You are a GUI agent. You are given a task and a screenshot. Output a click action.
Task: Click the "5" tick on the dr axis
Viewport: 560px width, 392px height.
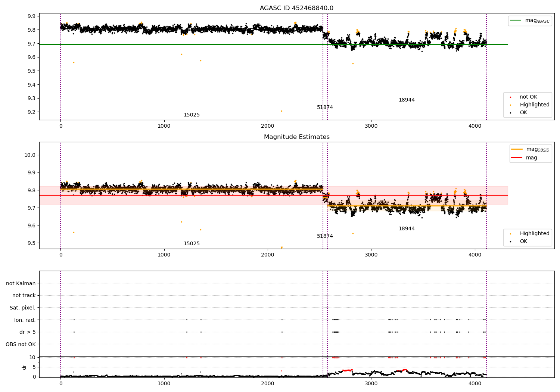click(34, 367)
